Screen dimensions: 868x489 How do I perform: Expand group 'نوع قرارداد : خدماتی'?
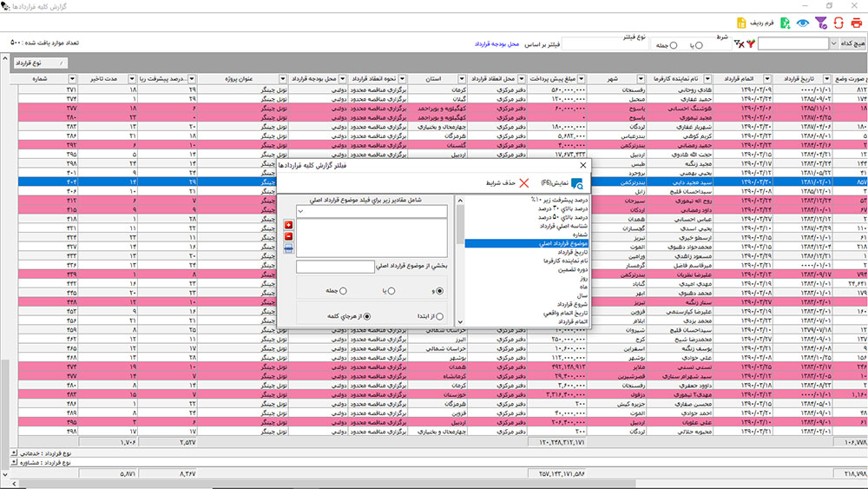14,453
